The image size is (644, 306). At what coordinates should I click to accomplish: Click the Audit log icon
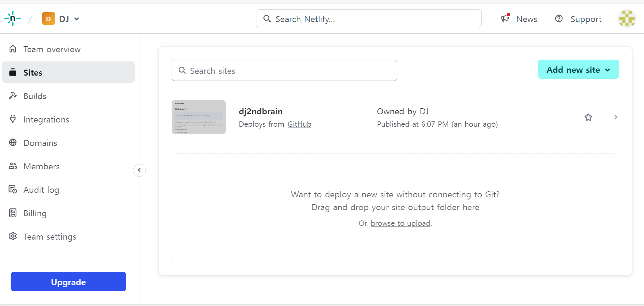pyautogui.click(x=13, y=189)
